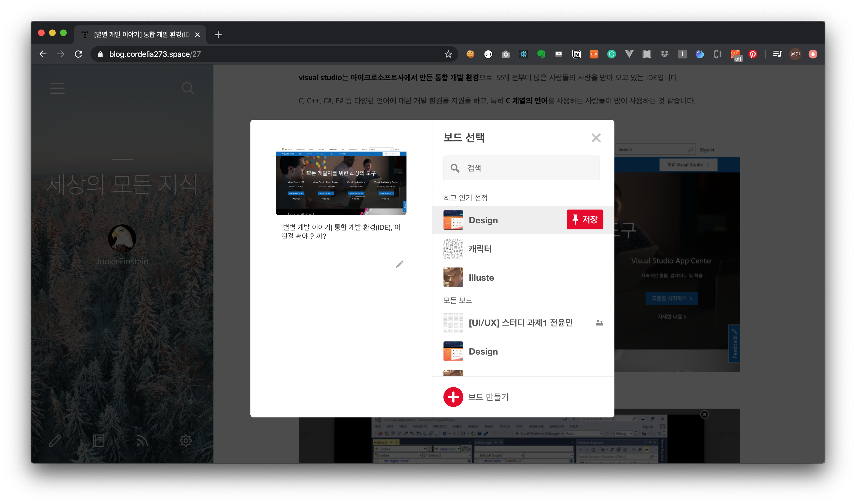The width and height of the screenshot is (856, 504).
Task: Click 보드 만들기 to create a board
Action: coord(488,397)
